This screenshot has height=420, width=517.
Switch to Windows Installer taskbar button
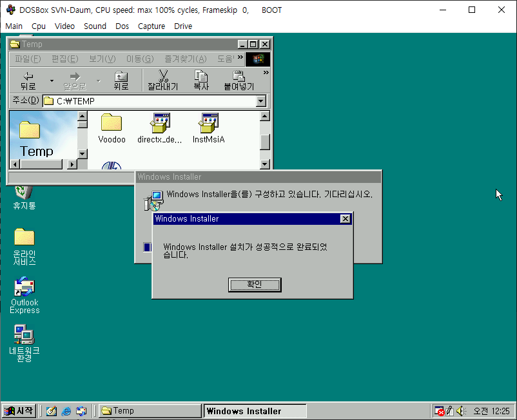pos(255,411)
